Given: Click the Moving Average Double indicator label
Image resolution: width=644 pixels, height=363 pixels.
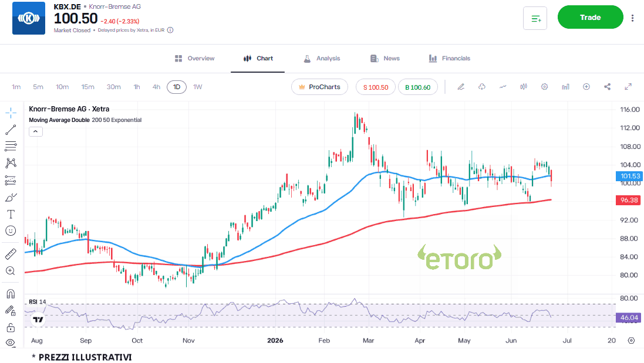Looking at the screenshot, I should pyautogui.click(x=59, y=120).
